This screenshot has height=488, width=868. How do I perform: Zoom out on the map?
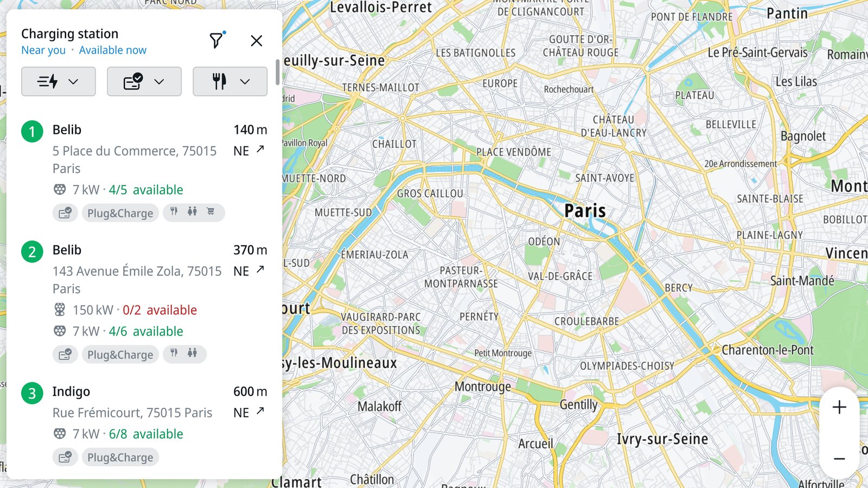(x=839, y=459)
